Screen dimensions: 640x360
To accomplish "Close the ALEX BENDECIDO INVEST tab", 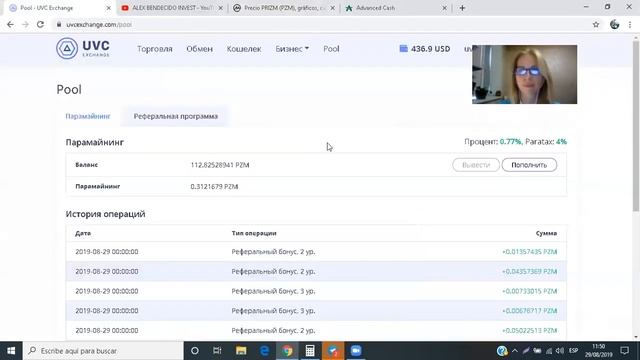I will point(220,8).
